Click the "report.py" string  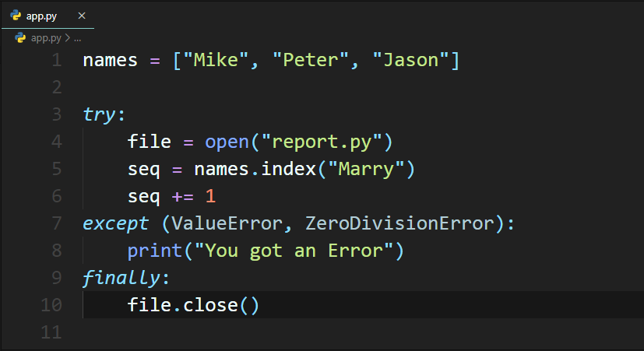[322, 142]
